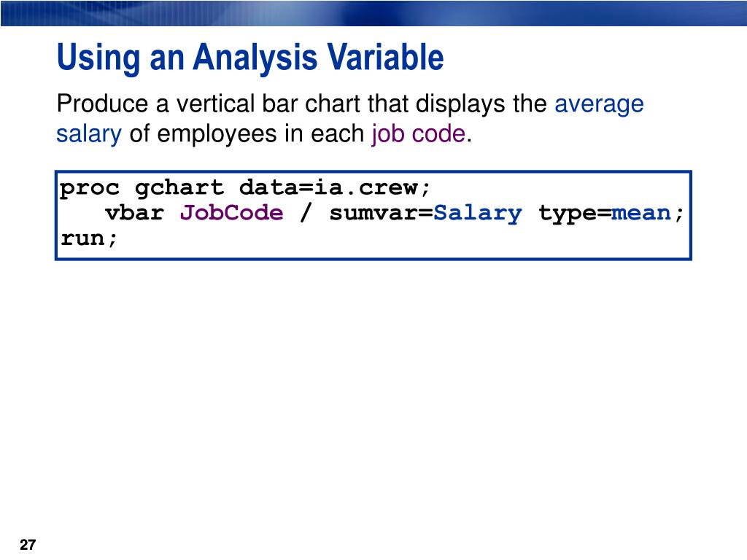This screenshot has width=747, height=560.
Task: Click the purple phrase "job code"
Action: 419,134
